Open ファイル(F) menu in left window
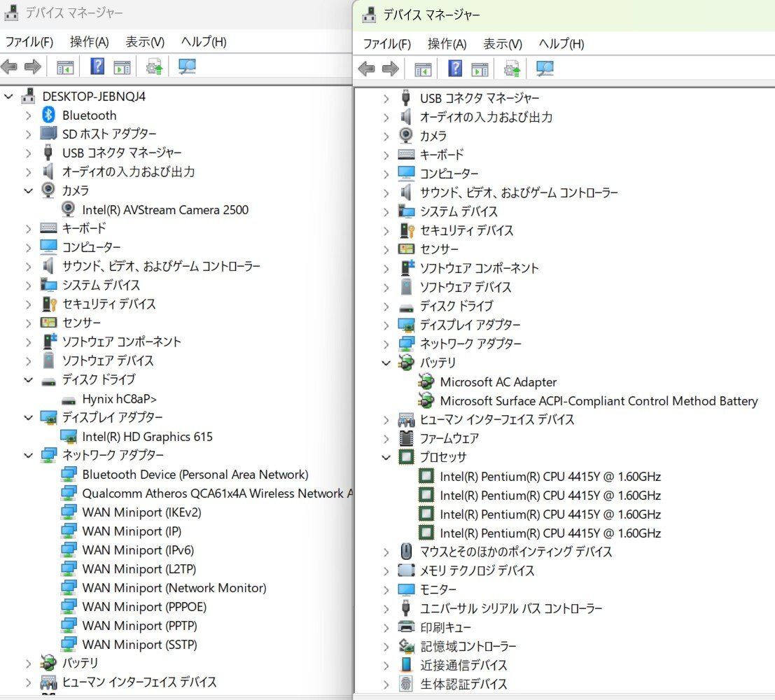 tap(29, 42)
